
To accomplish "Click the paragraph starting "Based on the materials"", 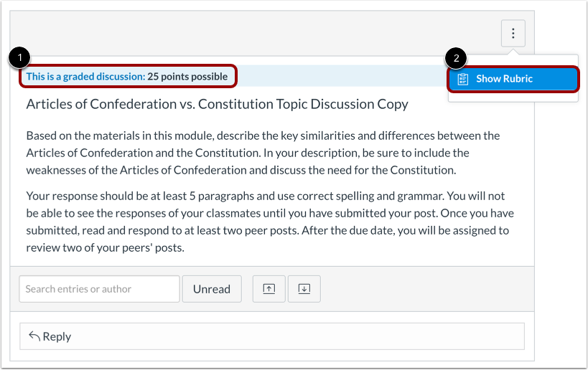I will pos(263,153).
